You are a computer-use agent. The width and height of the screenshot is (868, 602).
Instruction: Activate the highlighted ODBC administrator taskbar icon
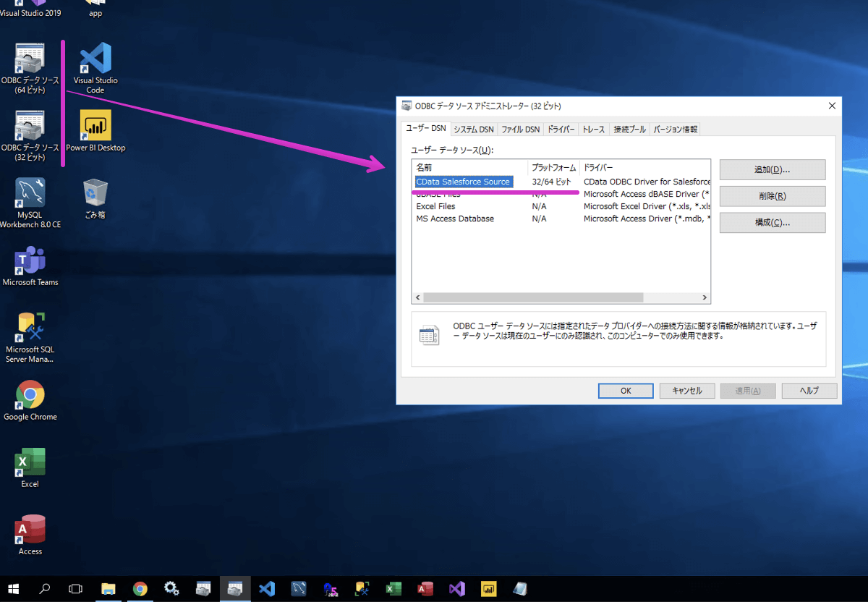click(x=235, y=589)
